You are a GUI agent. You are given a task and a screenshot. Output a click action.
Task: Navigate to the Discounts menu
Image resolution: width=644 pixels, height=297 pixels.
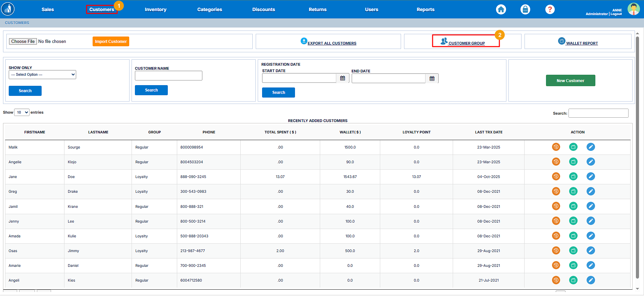[x=263, y=9]
